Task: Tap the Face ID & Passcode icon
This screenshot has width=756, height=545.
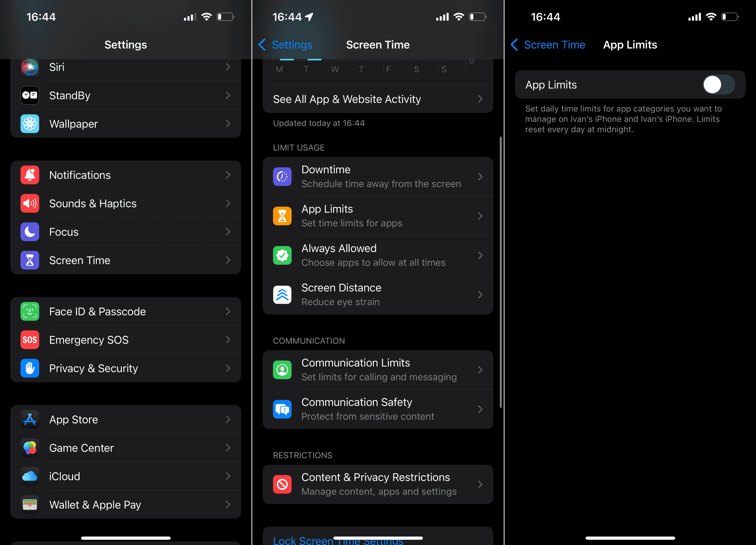Action: pyautogui.click(x=30, y=311)
